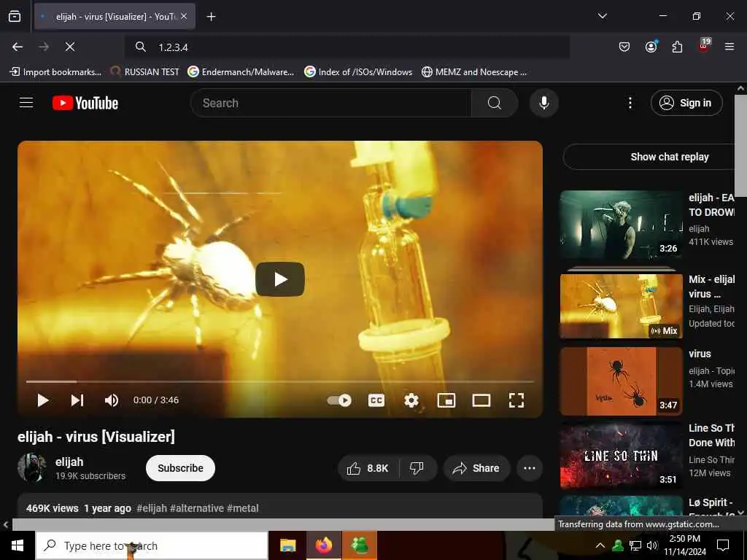
Task: Open more actions ellipsis next to Share
Action: (530, 469)
